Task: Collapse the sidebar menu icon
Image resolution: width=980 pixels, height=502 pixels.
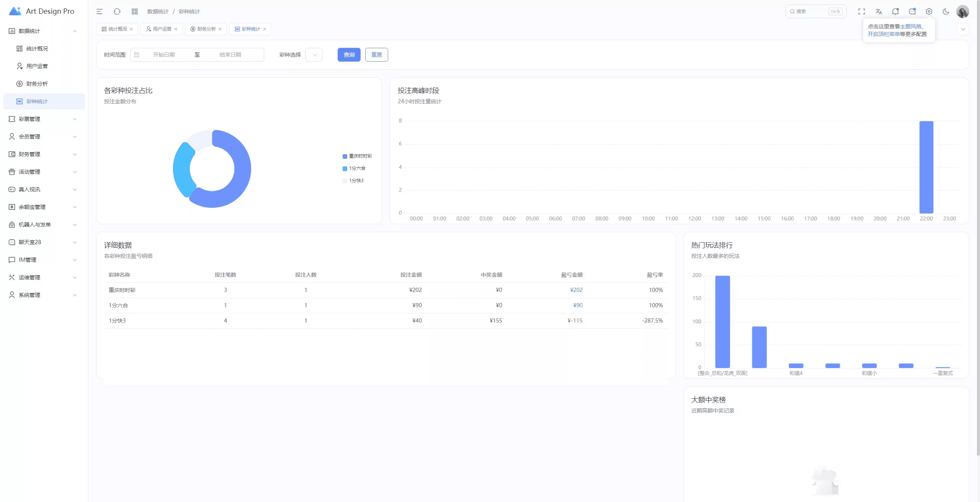Action: click(x=100, y=11)
